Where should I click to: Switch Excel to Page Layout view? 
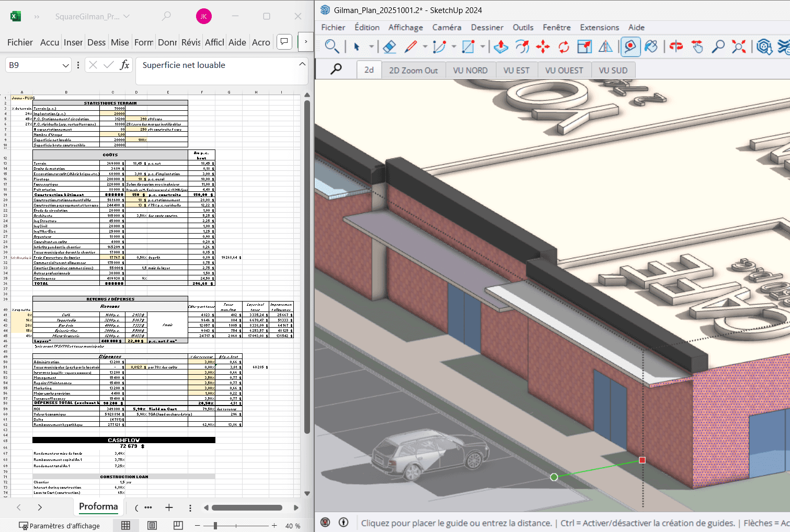click(152, 525)
